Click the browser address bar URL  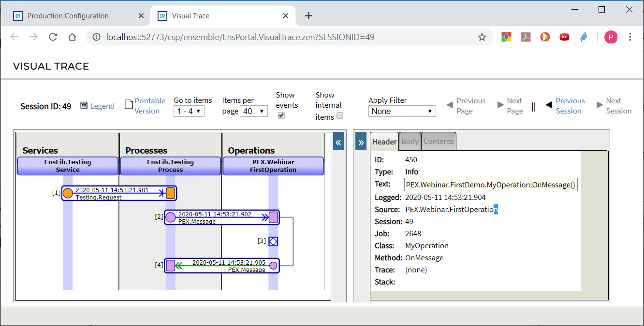(240, 37)
